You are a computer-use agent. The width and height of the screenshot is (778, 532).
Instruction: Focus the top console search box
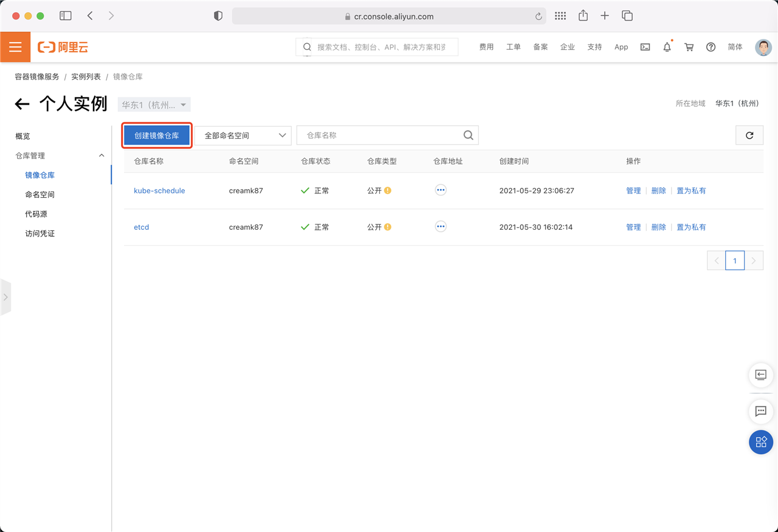click(377, 47)
